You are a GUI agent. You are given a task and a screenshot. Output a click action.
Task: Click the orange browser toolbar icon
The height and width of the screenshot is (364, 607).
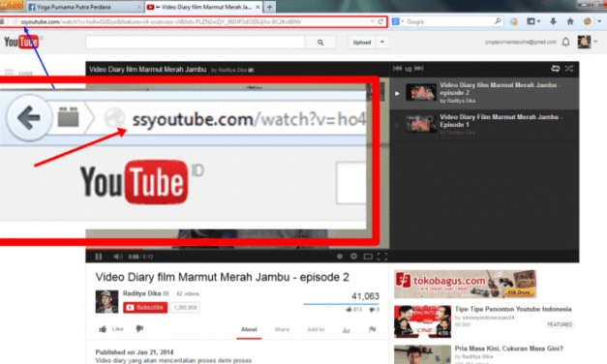coord(587,21)
